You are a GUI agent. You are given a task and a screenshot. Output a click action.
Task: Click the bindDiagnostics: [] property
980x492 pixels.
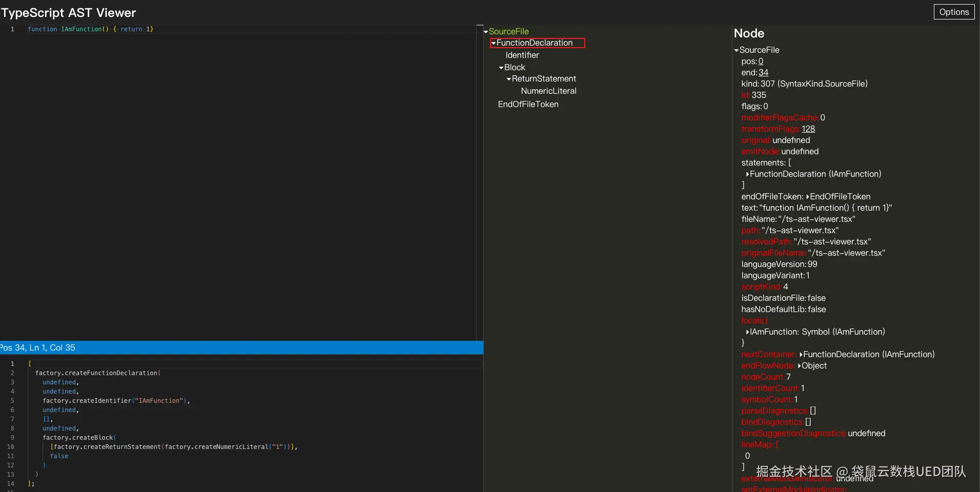[776, 422]
